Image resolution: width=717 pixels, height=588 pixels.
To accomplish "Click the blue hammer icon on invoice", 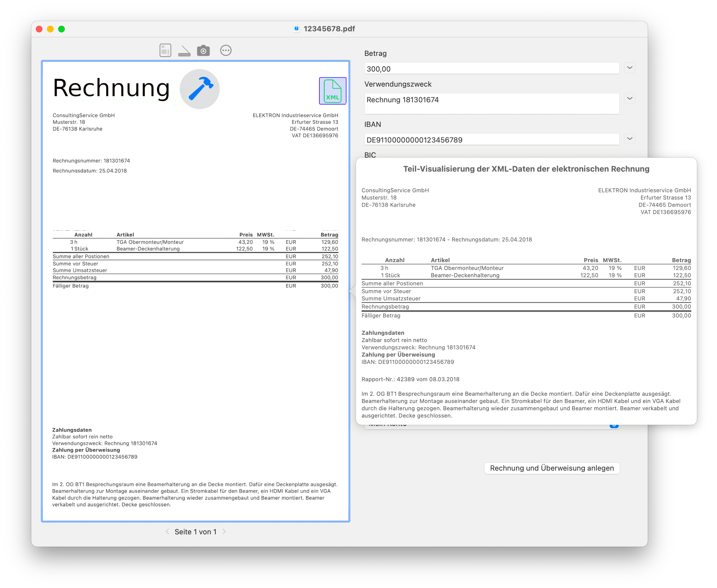I will [200, 89].
